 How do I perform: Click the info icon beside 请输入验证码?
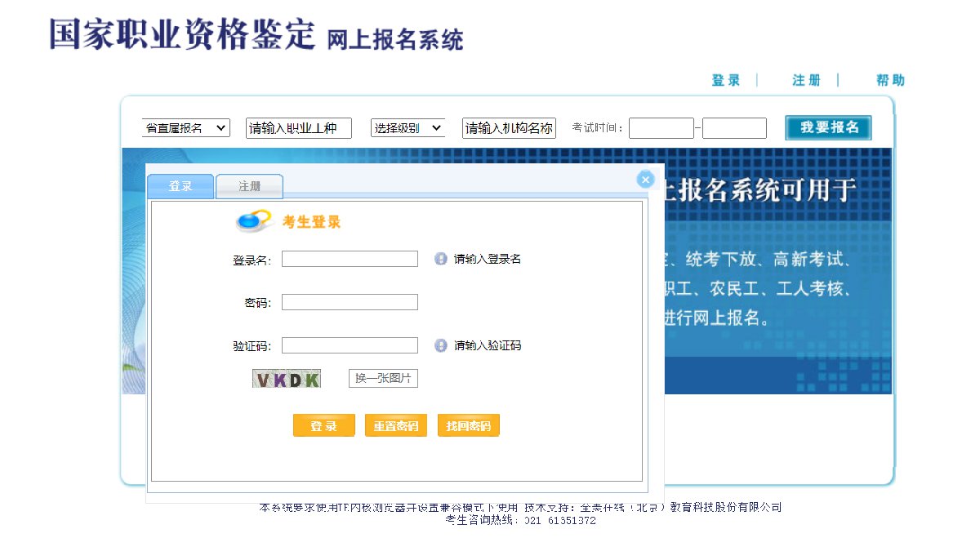tap(441, 345)
